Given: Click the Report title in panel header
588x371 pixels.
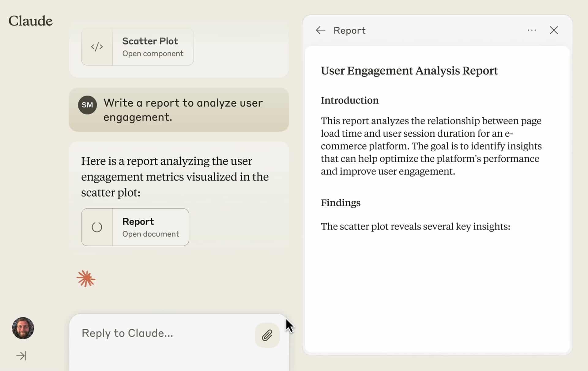Looking at the screenshot, I should click(x=349, y=30).
